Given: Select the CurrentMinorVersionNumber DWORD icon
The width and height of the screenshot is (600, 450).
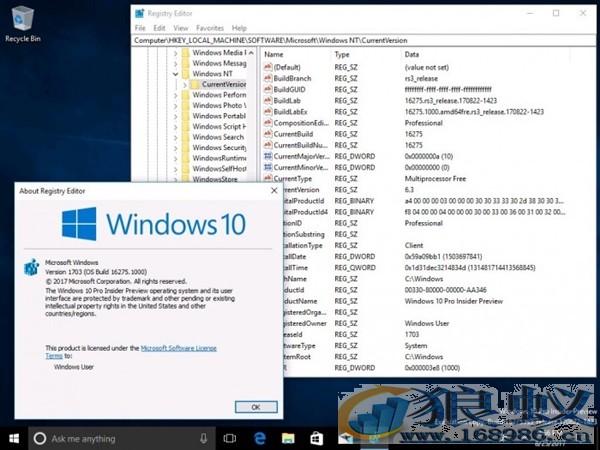Looking at the screenshot, I should pos(267,167).
